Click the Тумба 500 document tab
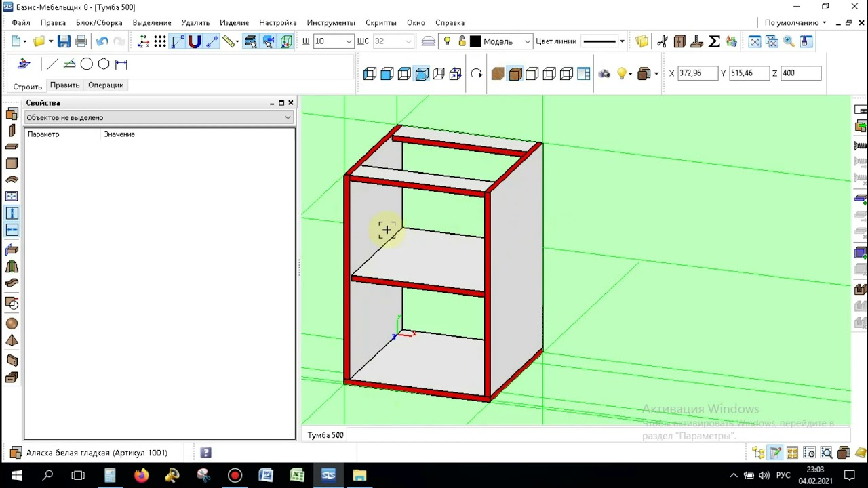Image resolution: width=868 pixels, height=488 pixels. point(325,435)
